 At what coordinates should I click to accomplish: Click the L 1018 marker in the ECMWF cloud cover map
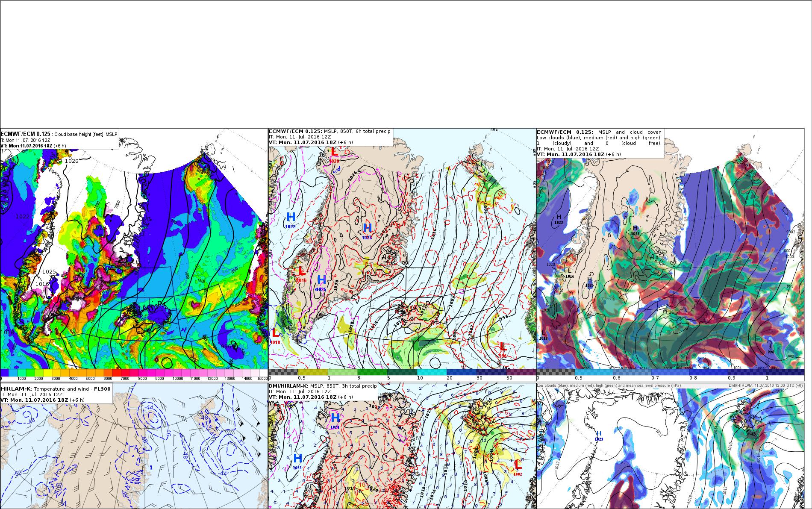click(x=543, y=335)
